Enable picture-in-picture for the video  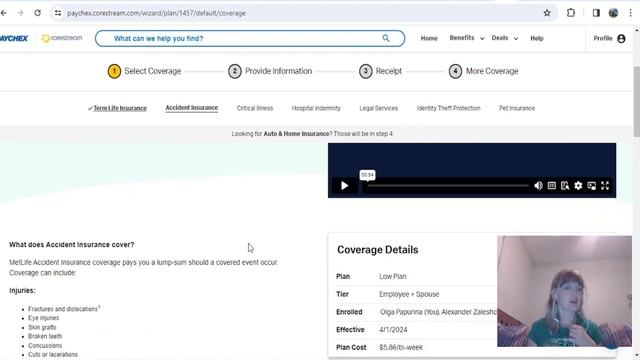591,186
